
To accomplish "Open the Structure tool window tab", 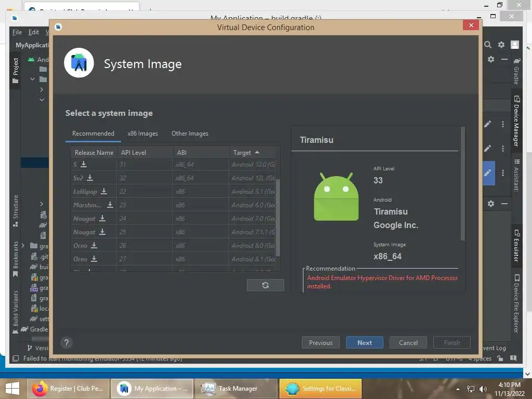I will point(15,210).
